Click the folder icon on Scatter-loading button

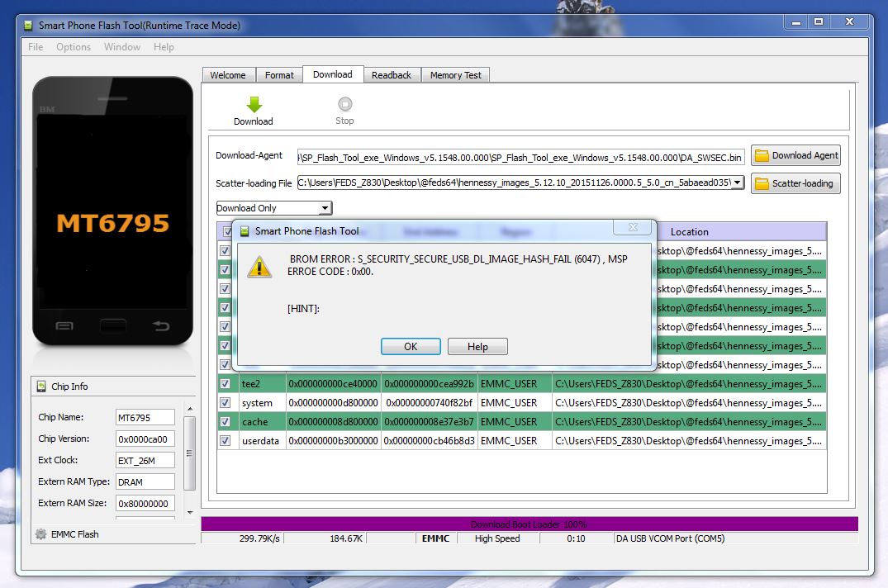click(762, 183)
